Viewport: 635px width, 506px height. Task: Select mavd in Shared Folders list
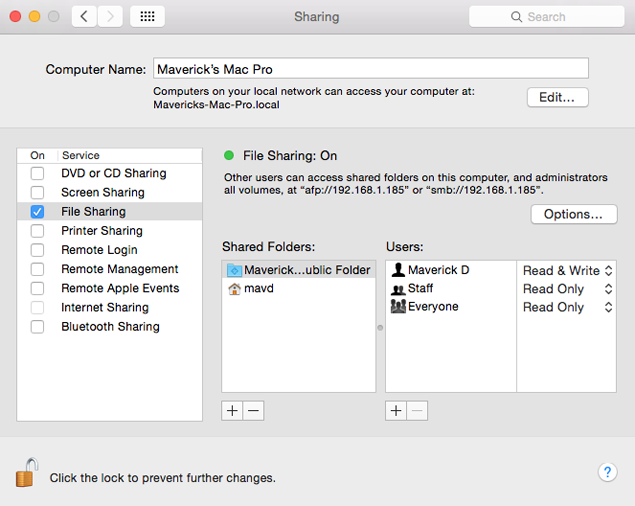(x=299, y=288)
